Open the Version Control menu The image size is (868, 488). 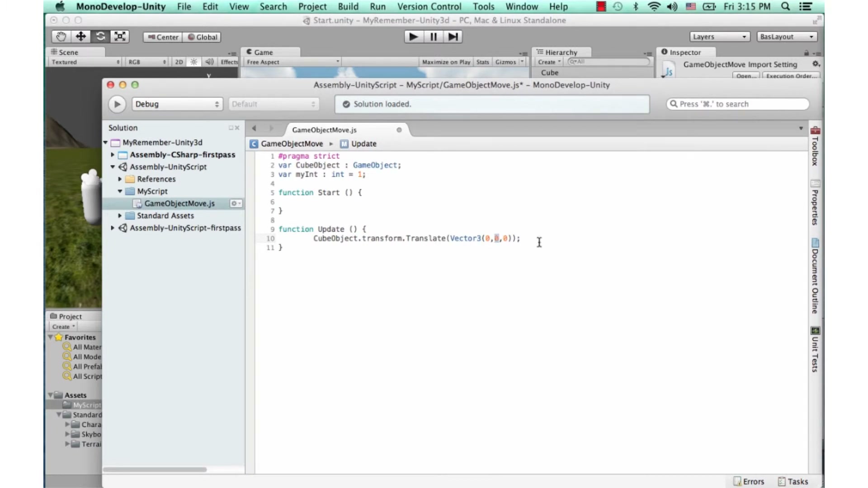tap(429, 6)
